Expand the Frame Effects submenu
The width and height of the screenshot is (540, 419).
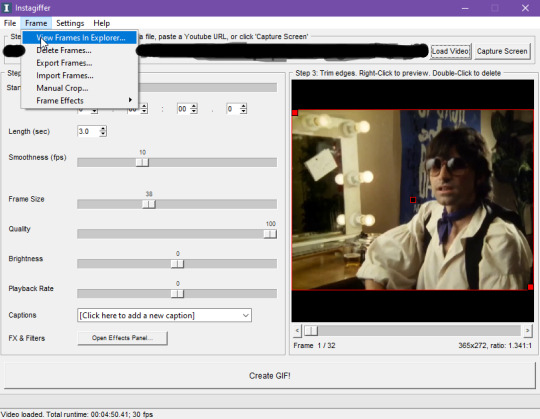[79, 101]
